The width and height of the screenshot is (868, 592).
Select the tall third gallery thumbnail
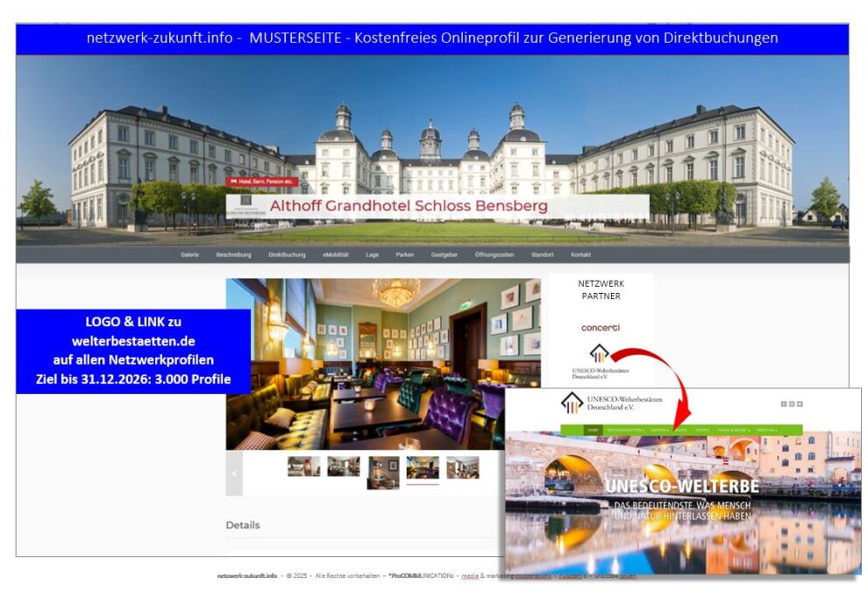click(x=383, y=473)
